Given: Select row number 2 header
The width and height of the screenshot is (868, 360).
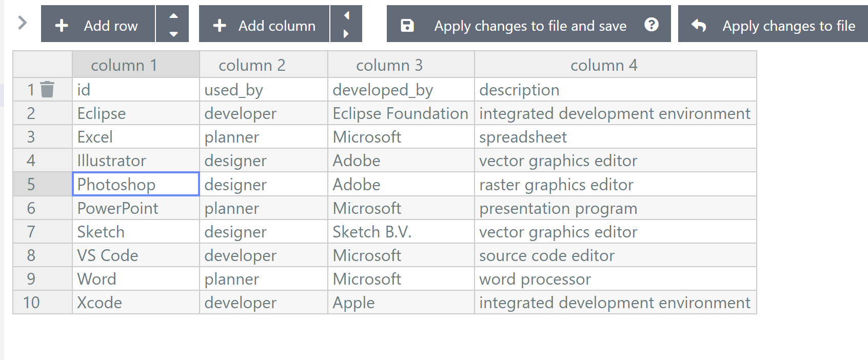Looking at the screenshot, I should (43, 113).
